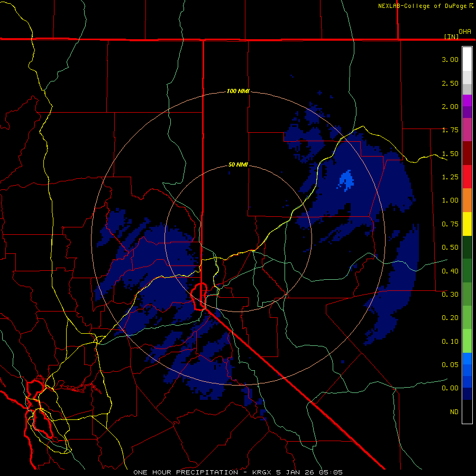Click the 0.00 legend value
Screen dimensions: 476x476
(x=450, y=388)
